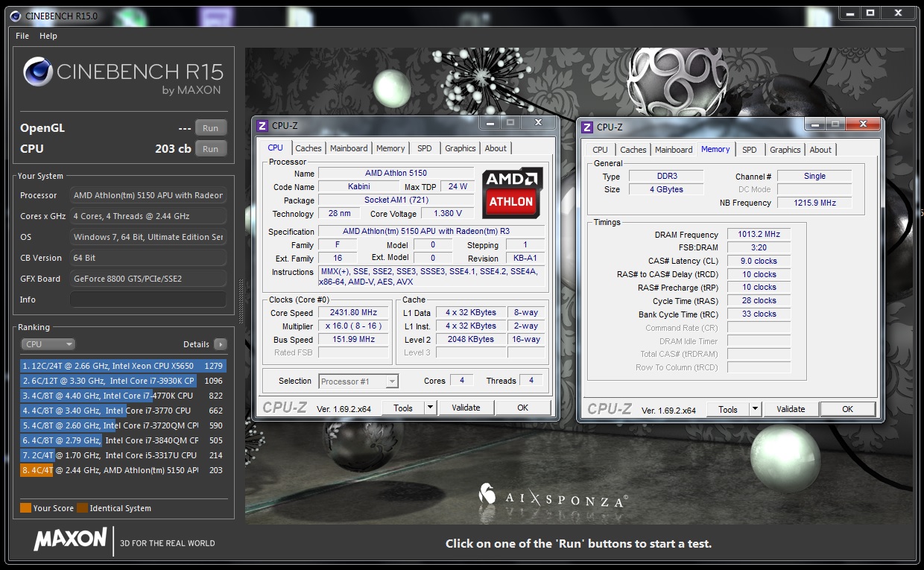Image resolution: width=924 pixels, height=570 pixels.
Task: Click the OS Windows 7 field
Action: tap(148, 237)
